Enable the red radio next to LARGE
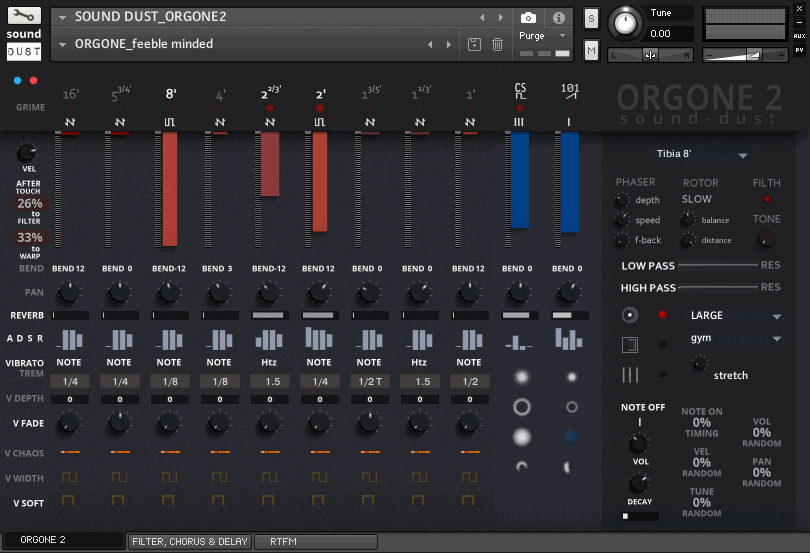 pos(663,315)
